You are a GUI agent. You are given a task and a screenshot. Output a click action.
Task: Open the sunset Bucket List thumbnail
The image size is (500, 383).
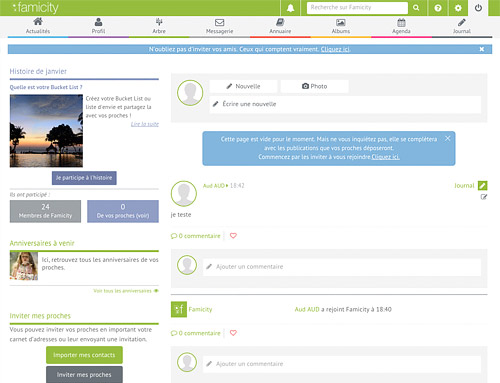[46, 131]
